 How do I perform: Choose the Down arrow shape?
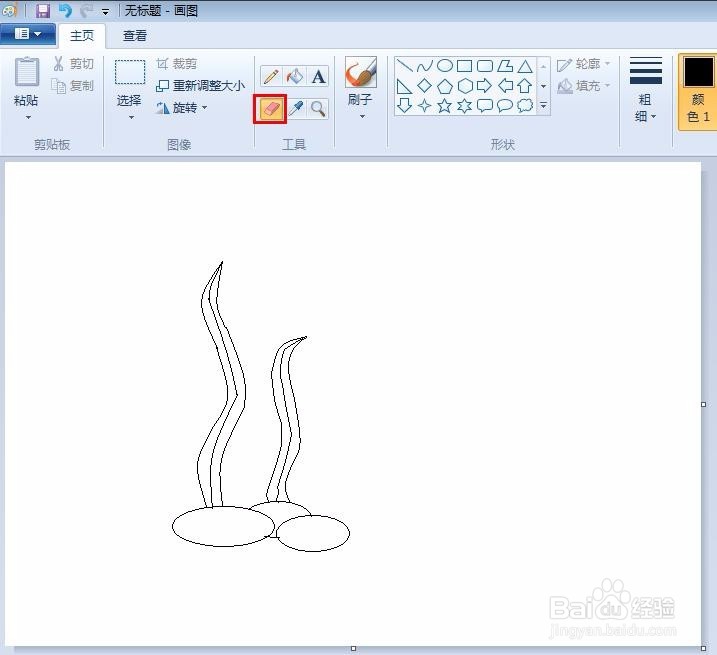coord(404,106)
